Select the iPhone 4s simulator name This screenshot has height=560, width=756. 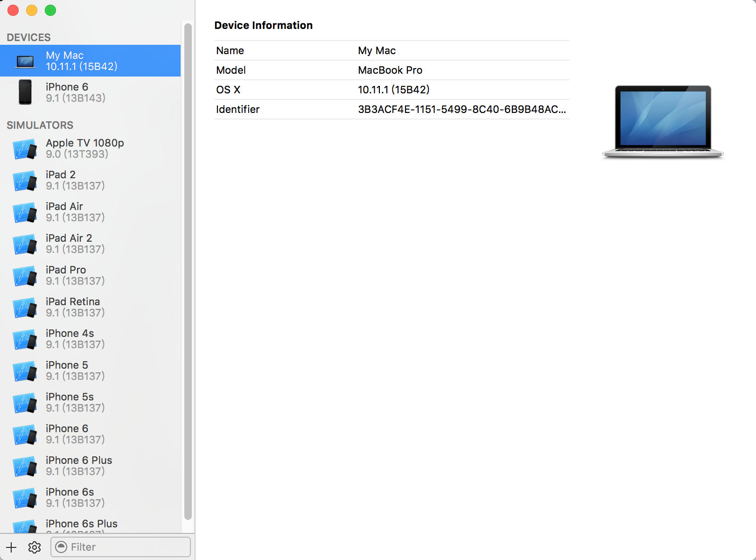coord(70,333)
